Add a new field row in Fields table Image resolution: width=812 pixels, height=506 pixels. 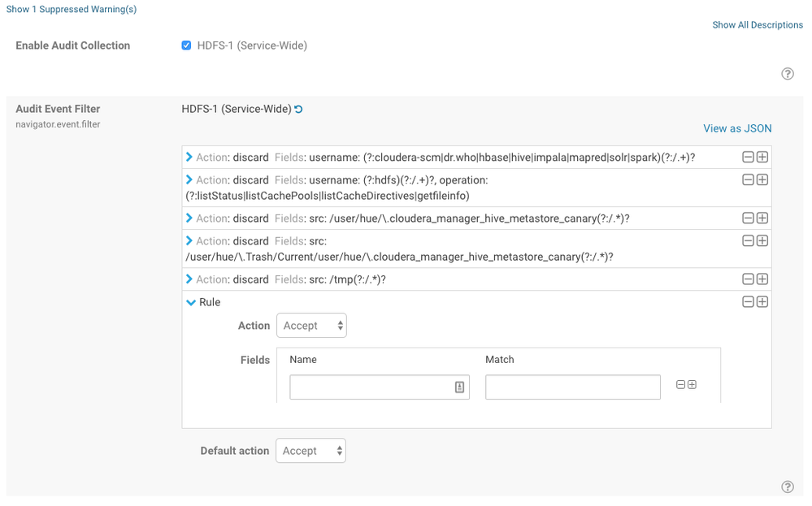click(692, 385)
